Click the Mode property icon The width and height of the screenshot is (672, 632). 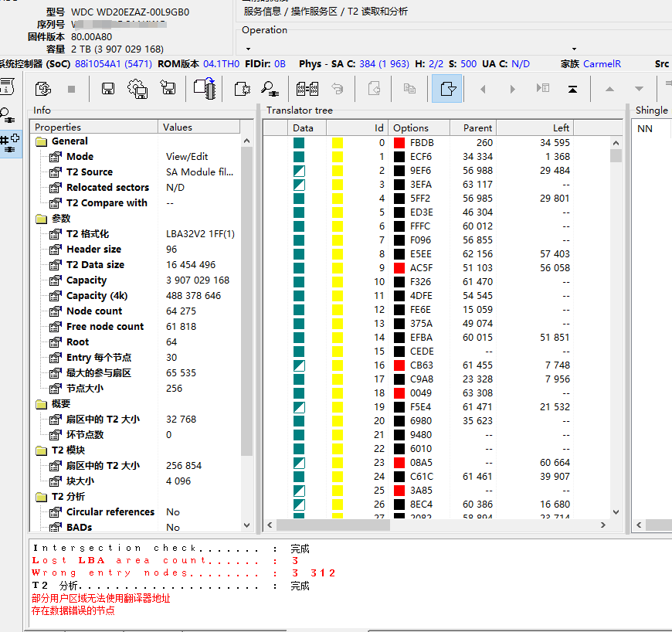coord(56,157)
